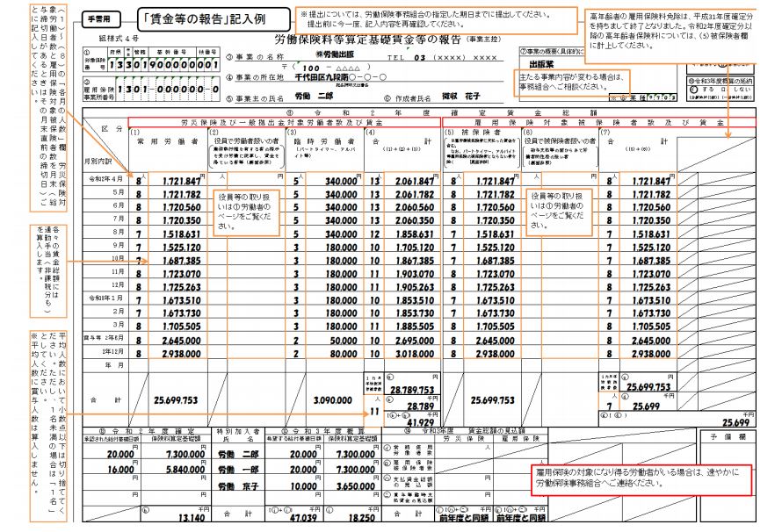Click the 賞与等 2年6月 row label
This screenshot has width=782, height=532.
pos(104,338)
